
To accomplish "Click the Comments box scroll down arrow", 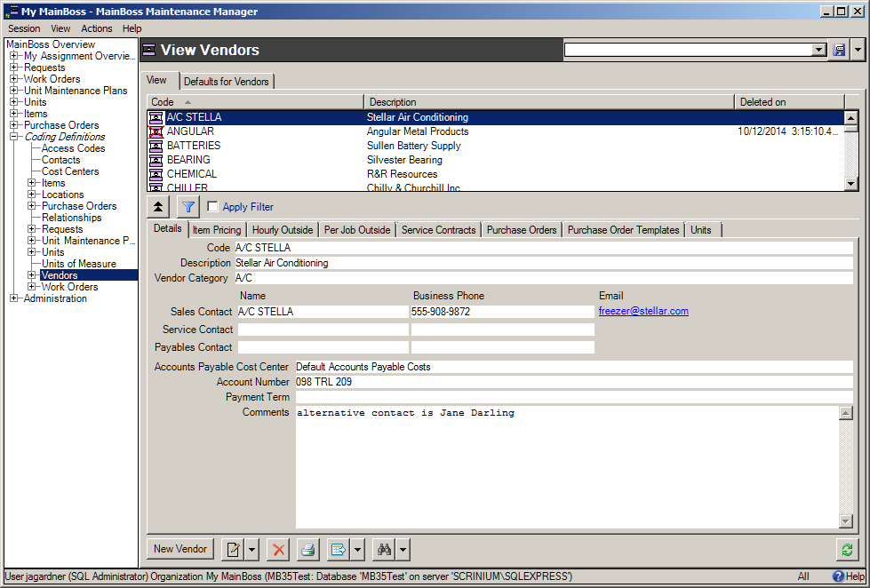I will [846, 520].
